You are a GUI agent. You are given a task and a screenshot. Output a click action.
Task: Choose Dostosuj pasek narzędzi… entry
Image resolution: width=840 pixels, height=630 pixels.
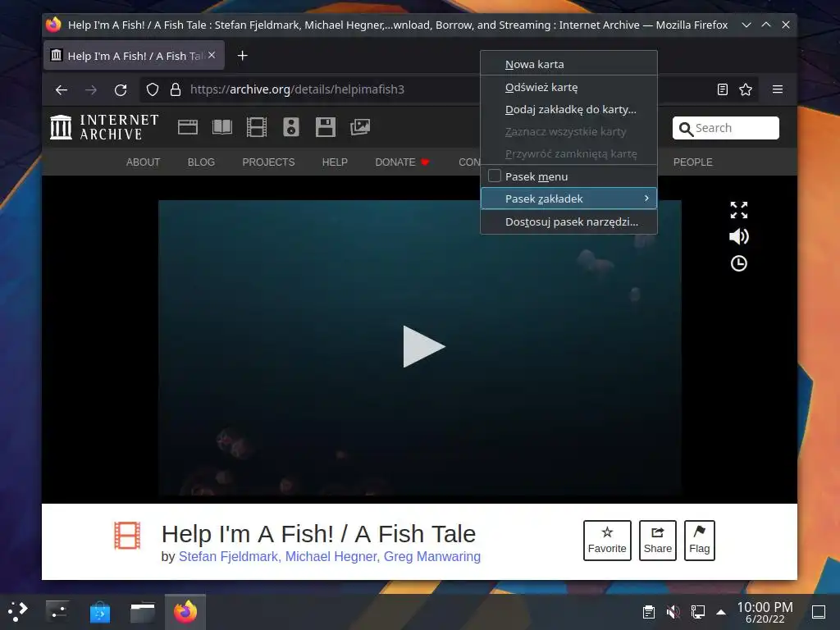pos(569,221)
